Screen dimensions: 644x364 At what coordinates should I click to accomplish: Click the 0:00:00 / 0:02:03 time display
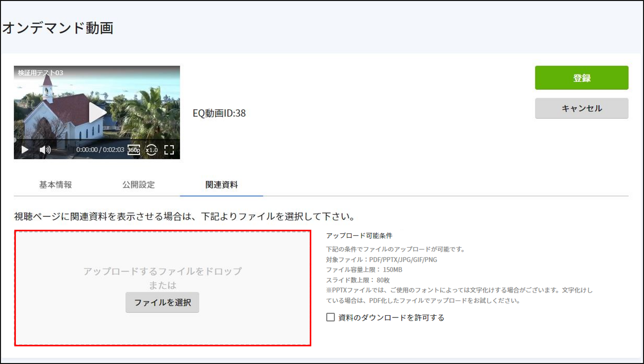(x=100, y=149)
